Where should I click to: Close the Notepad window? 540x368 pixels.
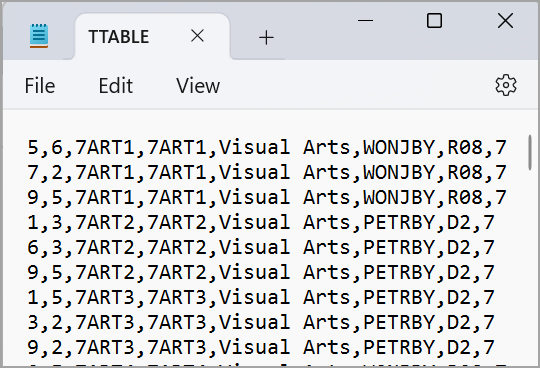[505, 20]
